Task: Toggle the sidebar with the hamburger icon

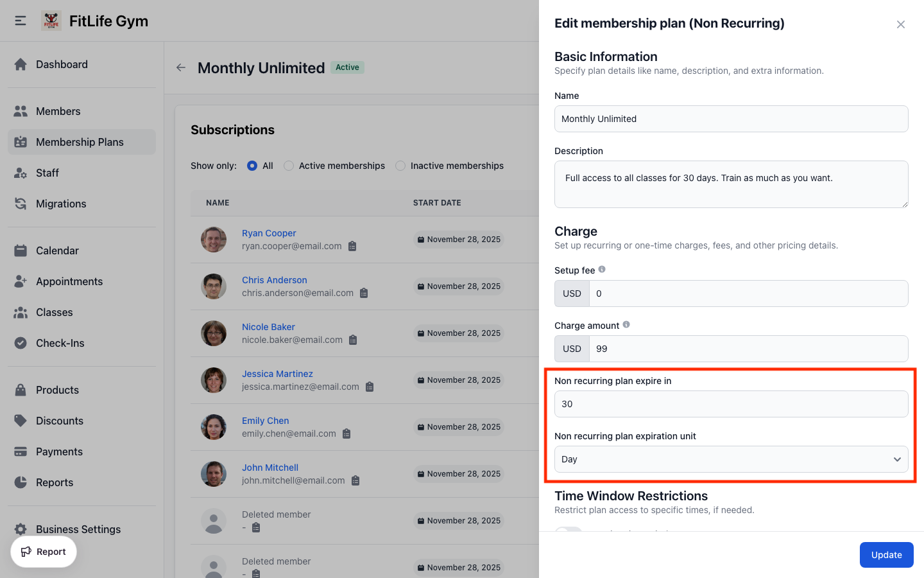Action: tap(20, 20)
